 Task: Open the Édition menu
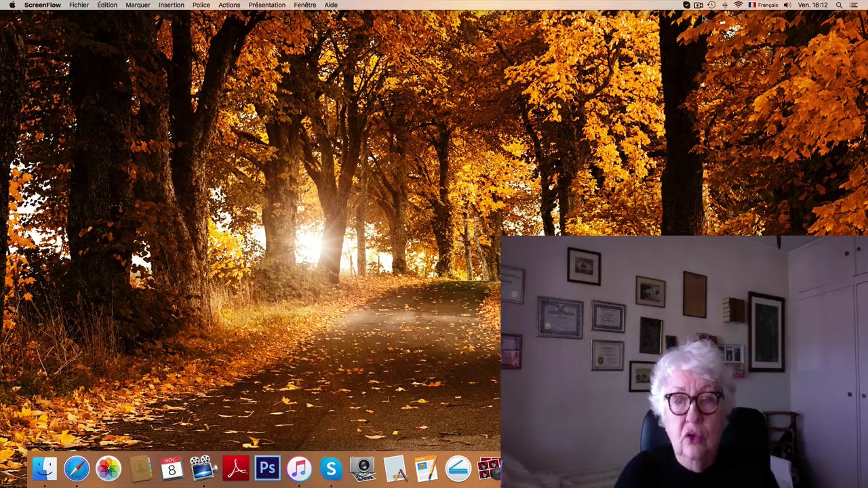tap(107, 5)
